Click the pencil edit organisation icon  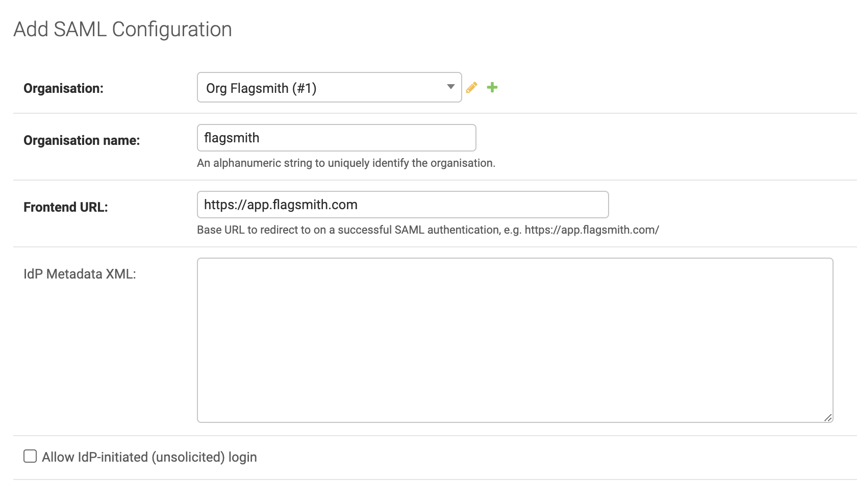pyautogui.click(x=472, y=88)
